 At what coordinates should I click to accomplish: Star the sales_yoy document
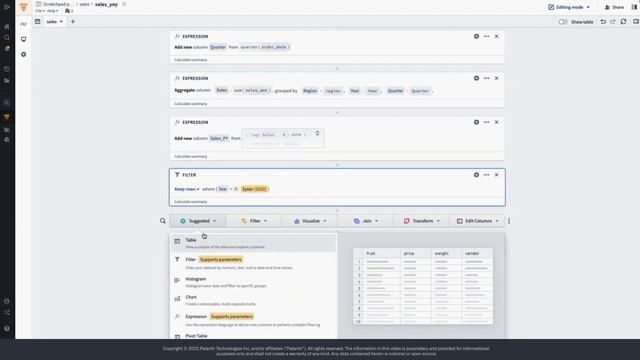[x=124, y=4]
